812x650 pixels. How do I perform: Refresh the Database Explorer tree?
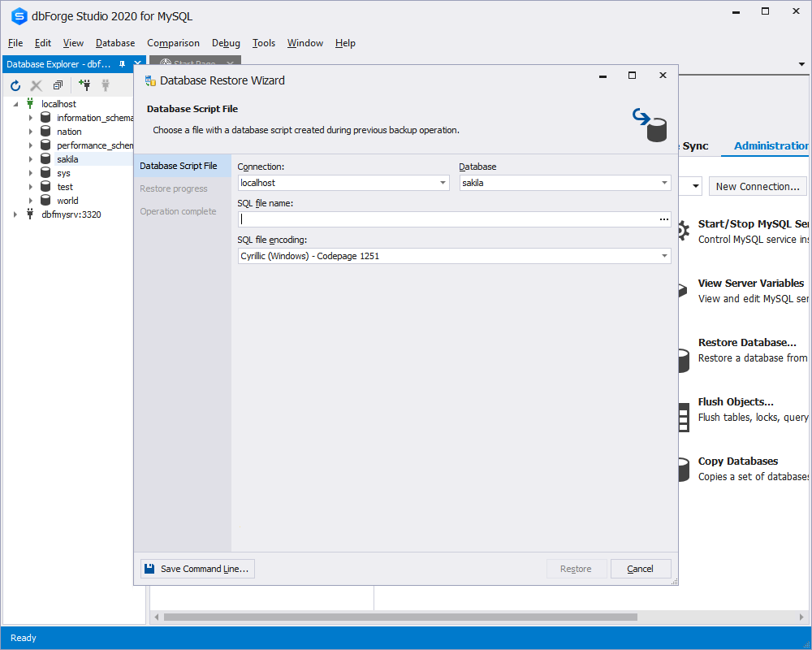click(x=15, y=85)
